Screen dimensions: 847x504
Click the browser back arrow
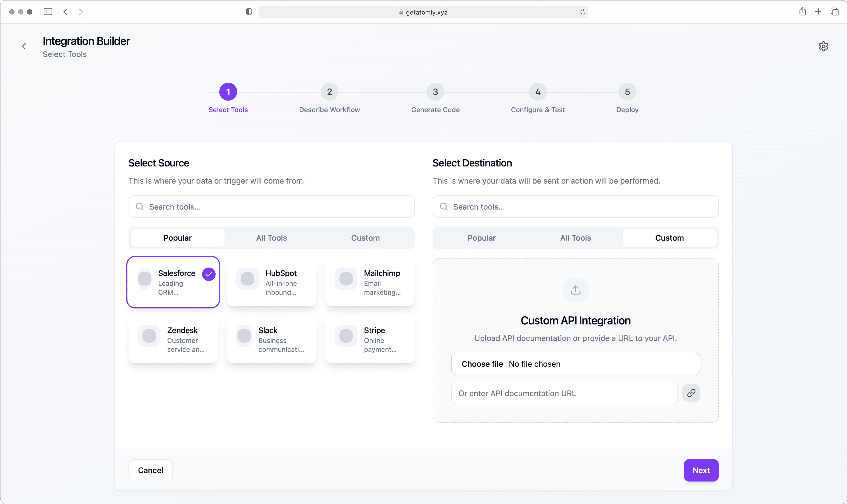65,12
